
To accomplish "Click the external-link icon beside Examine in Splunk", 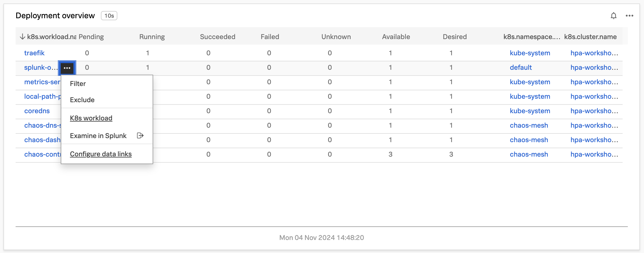I will [140, 135].
